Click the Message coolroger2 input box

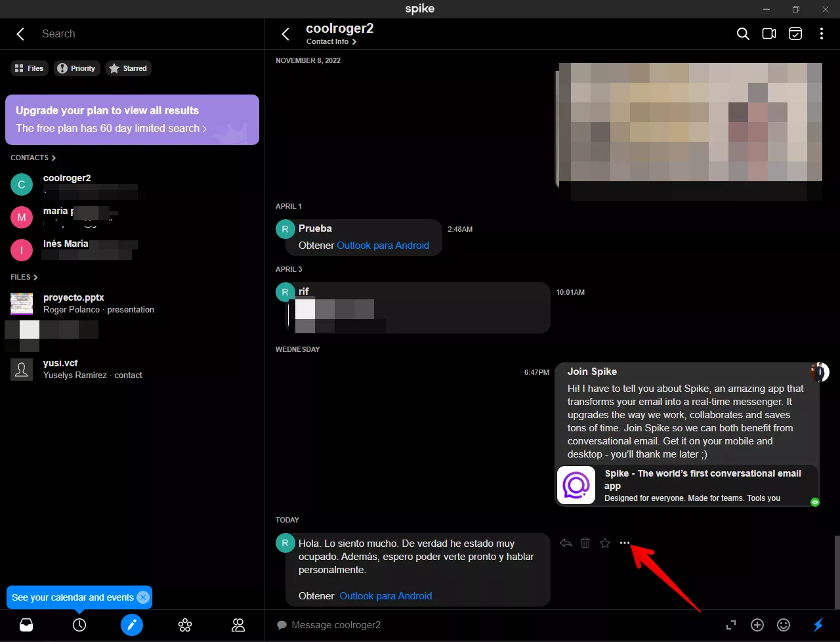point(499,625)
